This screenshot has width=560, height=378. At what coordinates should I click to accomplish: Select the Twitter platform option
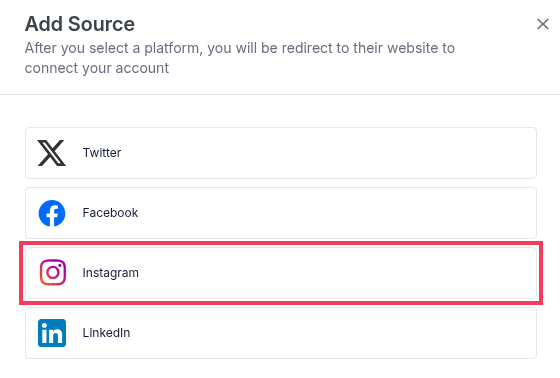click(281, 153)
